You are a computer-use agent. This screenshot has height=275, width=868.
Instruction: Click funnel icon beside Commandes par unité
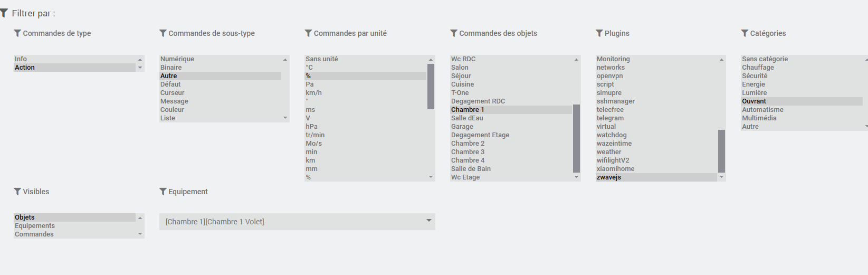click(x=308, y=33)
